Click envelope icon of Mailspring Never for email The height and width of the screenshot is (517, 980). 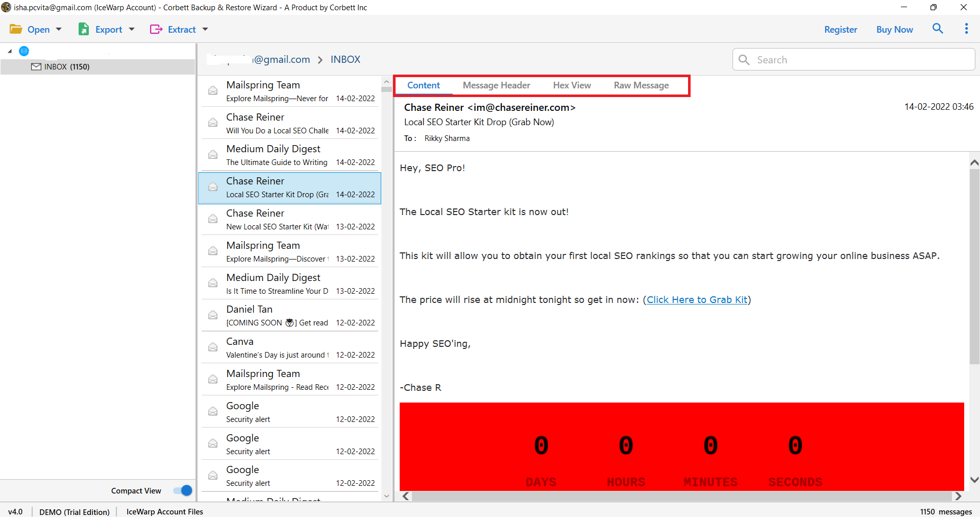point(213,90)
